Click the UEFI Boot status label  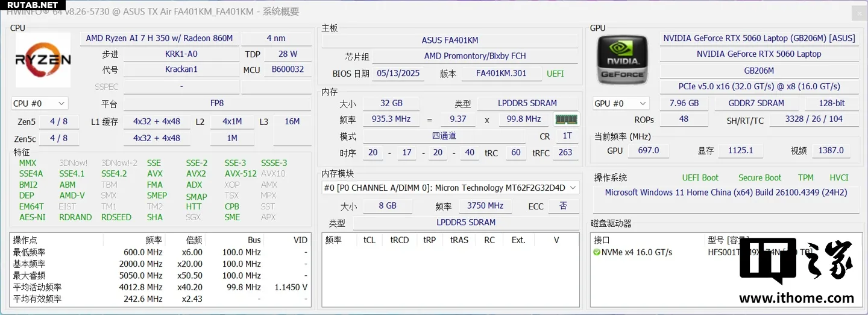(701, 177)
